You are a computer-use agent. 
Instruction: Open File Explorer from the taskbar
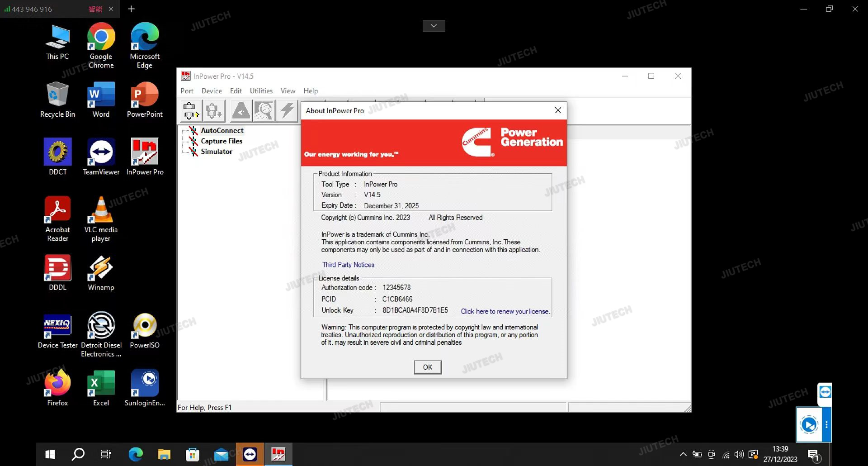[164, 454]
